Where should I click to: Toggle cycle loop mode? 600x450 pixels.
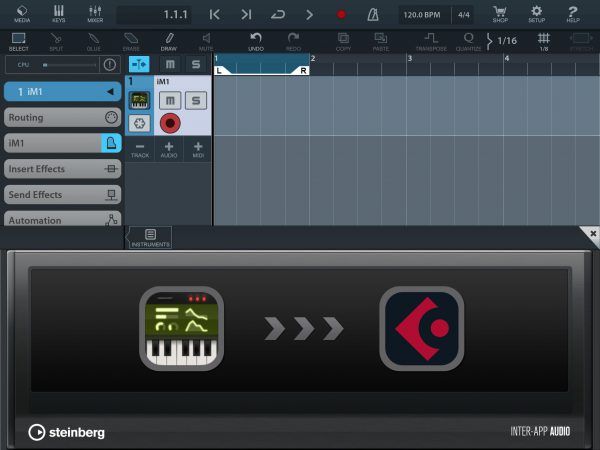click(278, 15)
